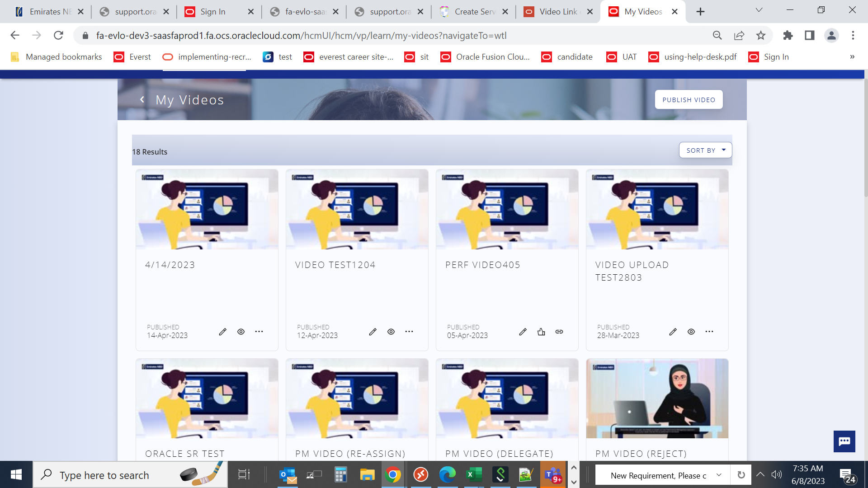Edit the 4/14/2023 video using pencil icon
Screen dimensions: 868x488
click(x=222, y=332)
